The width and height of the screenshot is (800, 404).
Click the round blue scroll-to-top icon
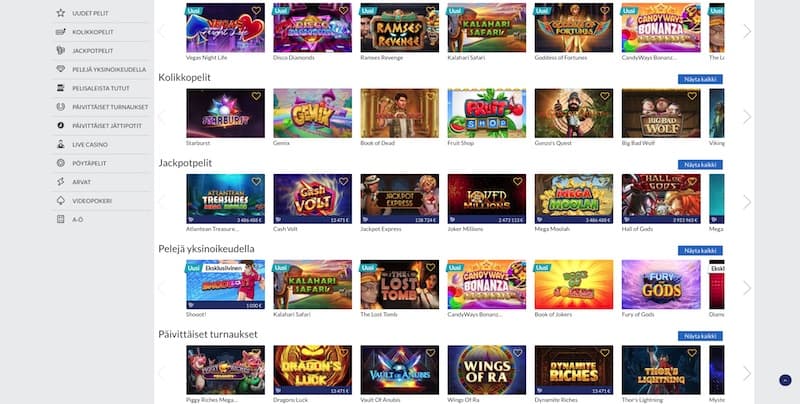[x=785, y=380]
